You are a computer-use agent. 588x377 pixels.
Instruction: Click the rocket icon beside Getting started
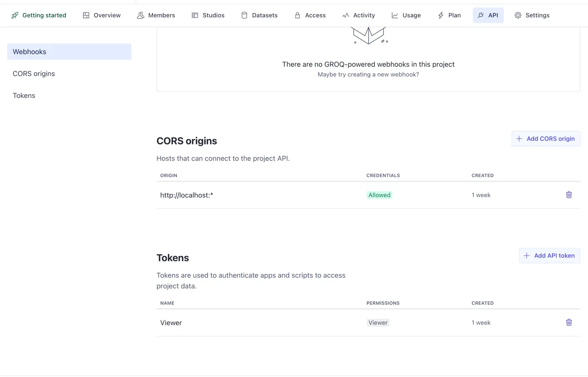[15, 15]
